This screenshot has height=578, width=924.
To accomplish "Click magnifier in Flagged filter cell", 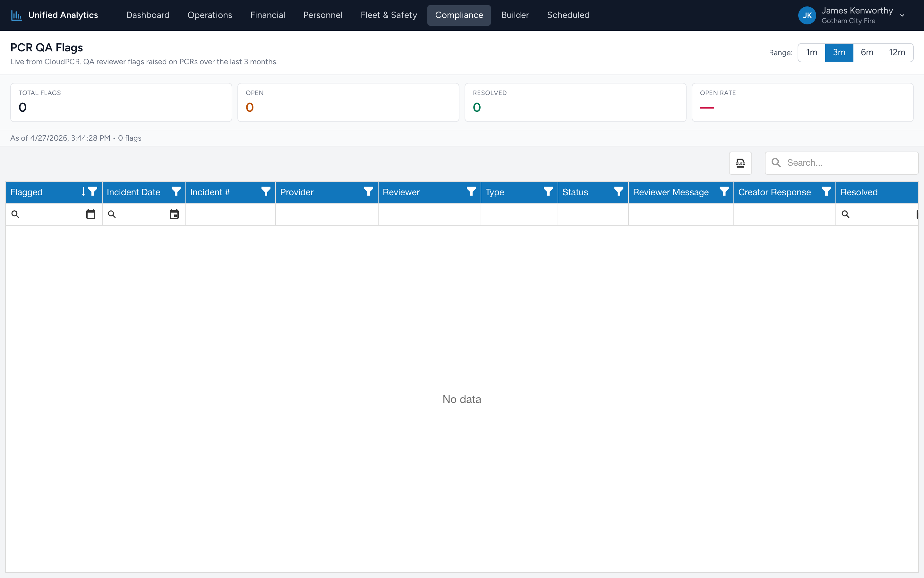I will tap(15, 215).
